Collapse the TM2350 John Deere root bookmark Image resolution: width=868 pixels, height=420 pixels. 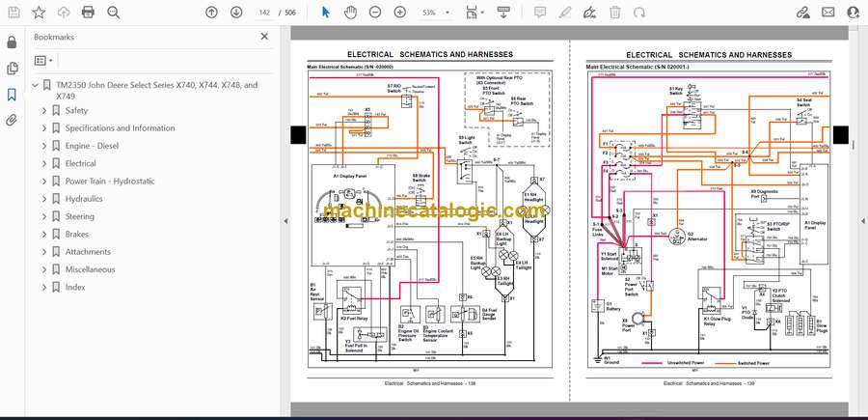tap(35, 85)
